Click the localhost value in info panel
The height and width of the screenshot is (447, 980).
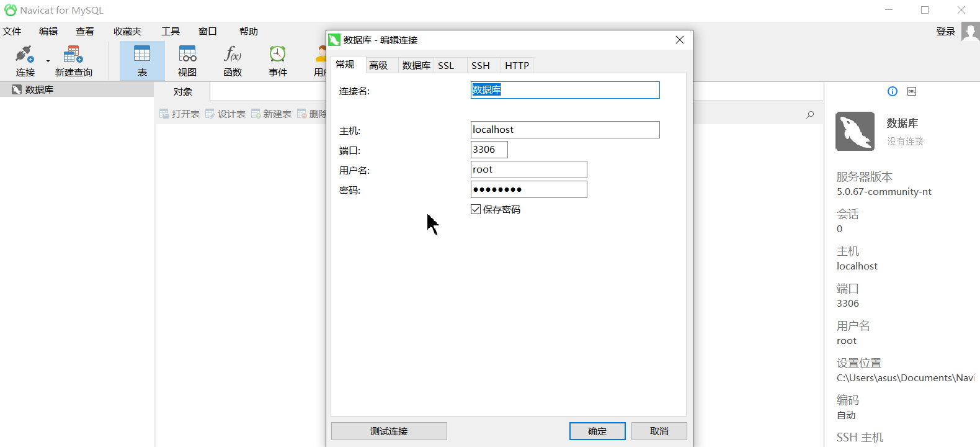(x=857, y=266)
